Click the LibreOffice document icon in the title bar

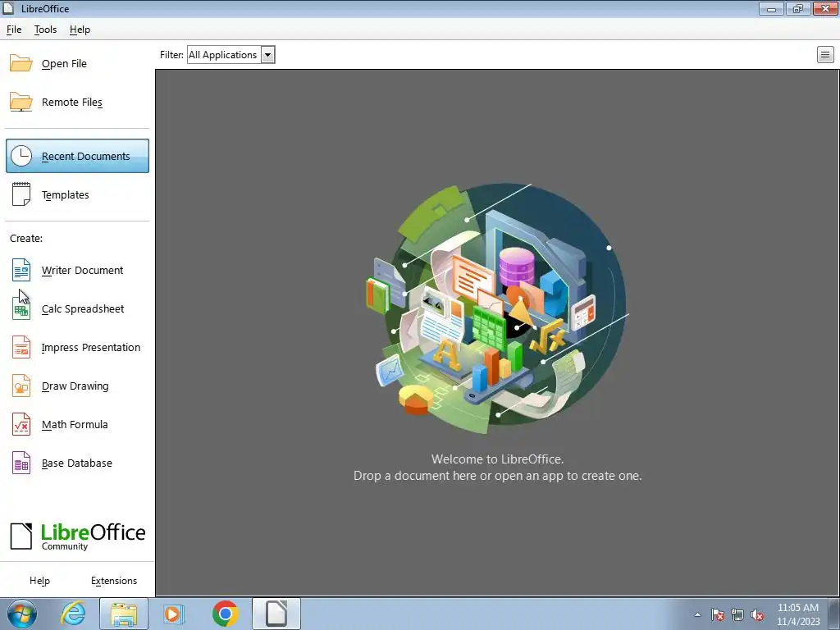click(x=8, y=8)
